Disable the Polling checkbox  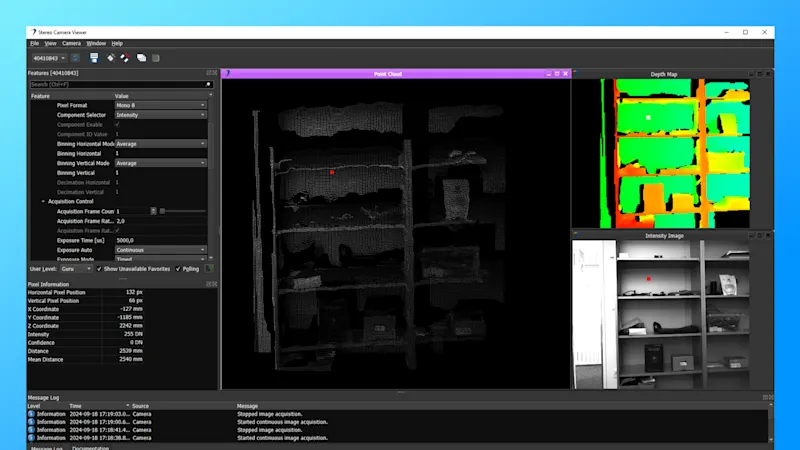point(178,269)
